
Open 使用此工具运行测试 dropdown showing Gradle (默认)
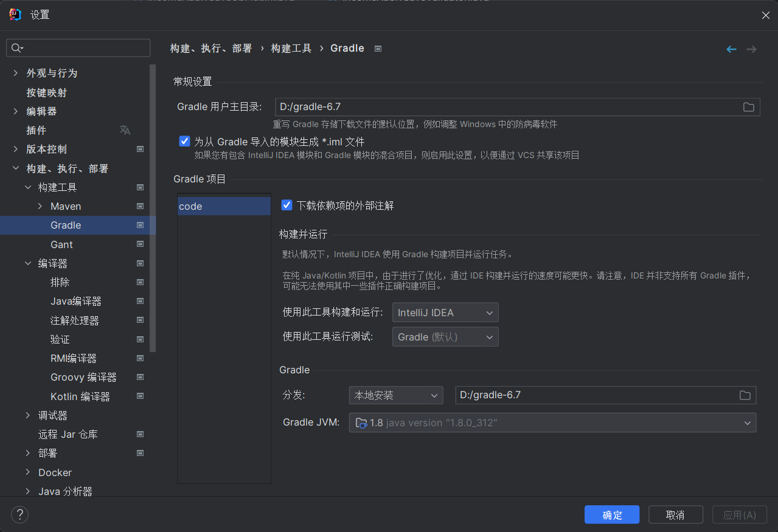[x=445, y=337]
